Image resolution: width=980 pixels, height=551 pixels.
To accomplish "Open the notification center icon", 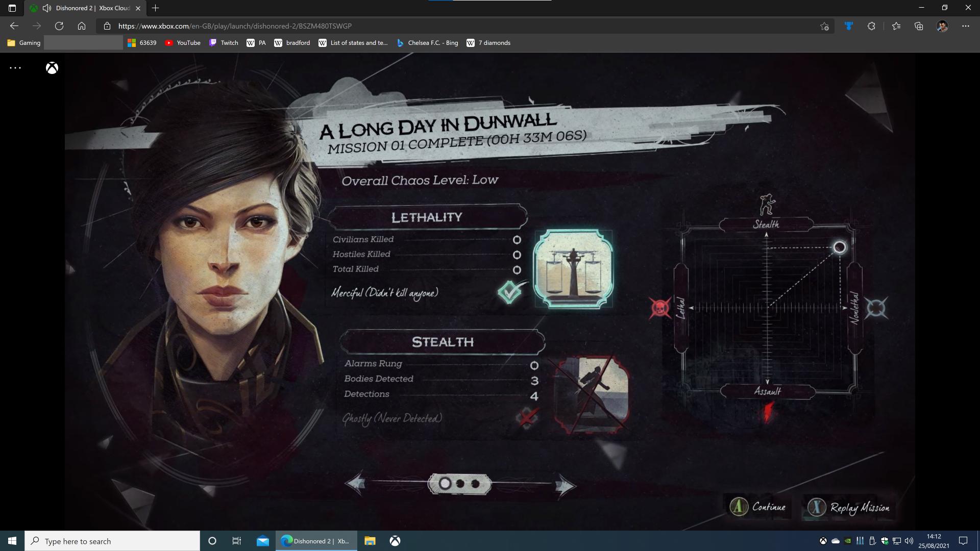I will pyautogui.click(x=963, y=541).
